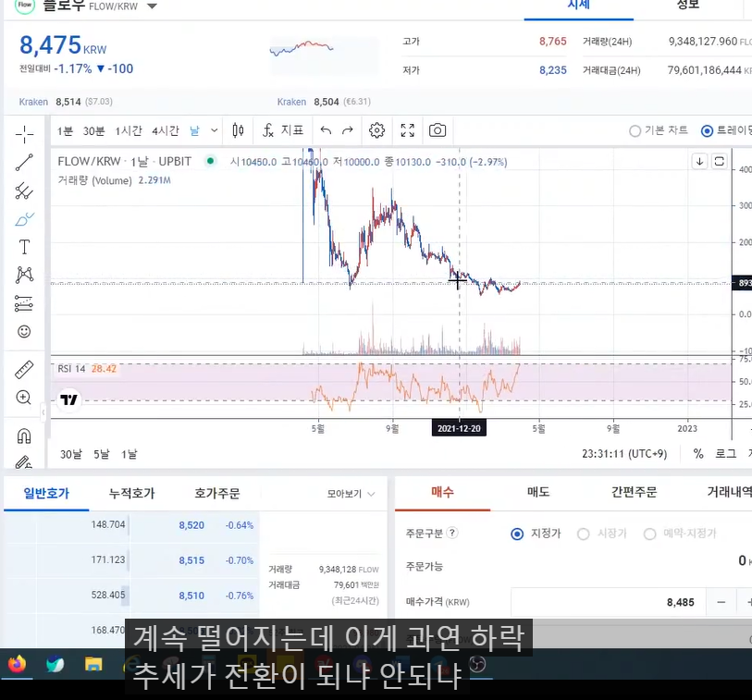
Task: Set date range to 30날
Action: pos(71,454)
